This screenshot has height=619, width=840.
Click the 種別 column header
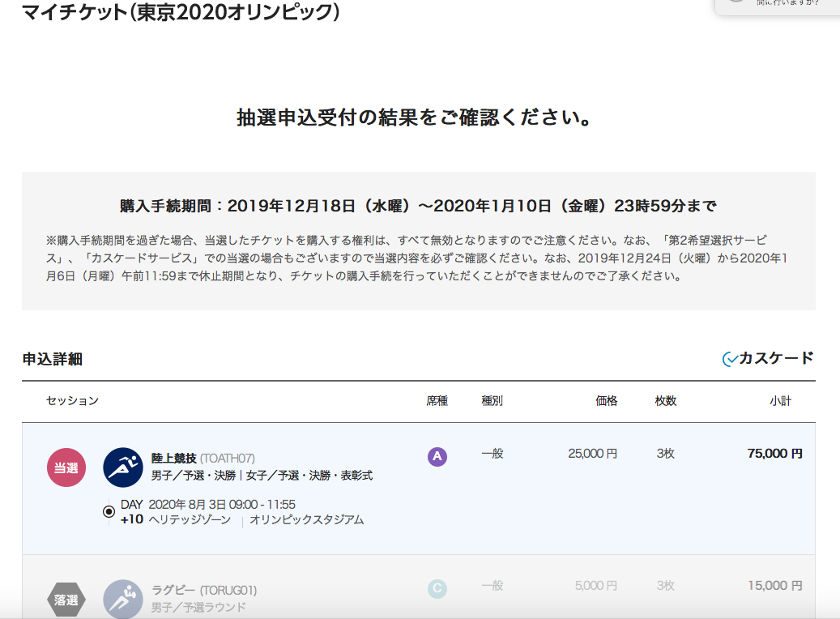point(492,401)
